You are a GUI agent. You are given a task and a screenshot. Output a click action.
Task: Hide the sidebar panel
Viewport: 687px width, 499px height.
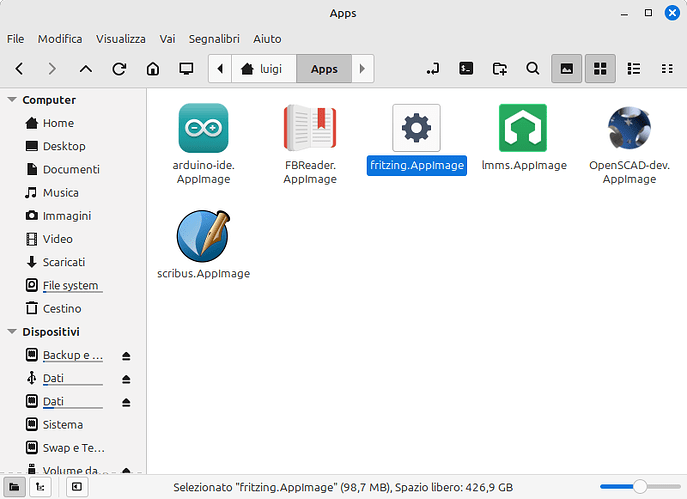pyautogui.click(x=77, y=487)
